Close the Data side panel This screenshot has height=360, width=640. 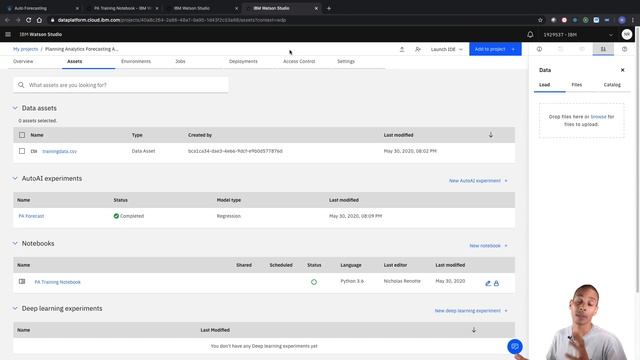(x=622, y=70)
